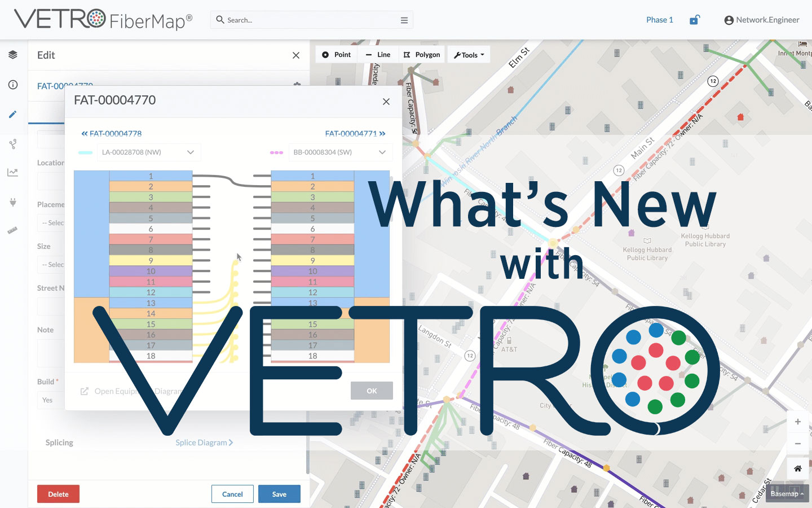
Task: Open the Tools dropdown menu
Action: click(469, 54)
